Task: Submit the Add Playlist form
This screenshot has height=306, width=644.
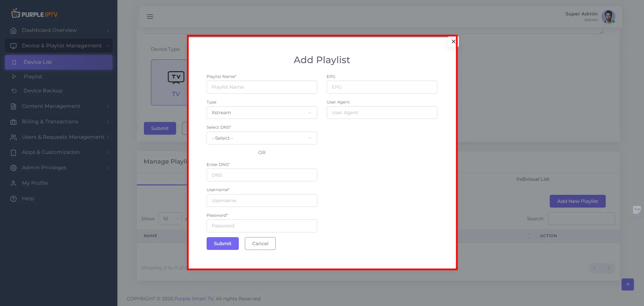Action: click(x=222, y=244)
